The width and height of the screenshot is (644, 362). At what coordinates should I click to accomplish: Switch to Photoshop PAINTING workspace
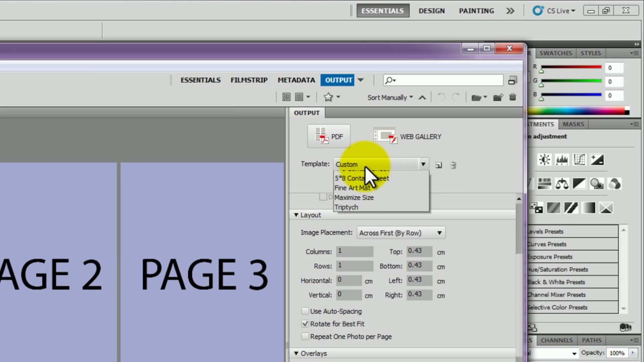click(476, 11)
